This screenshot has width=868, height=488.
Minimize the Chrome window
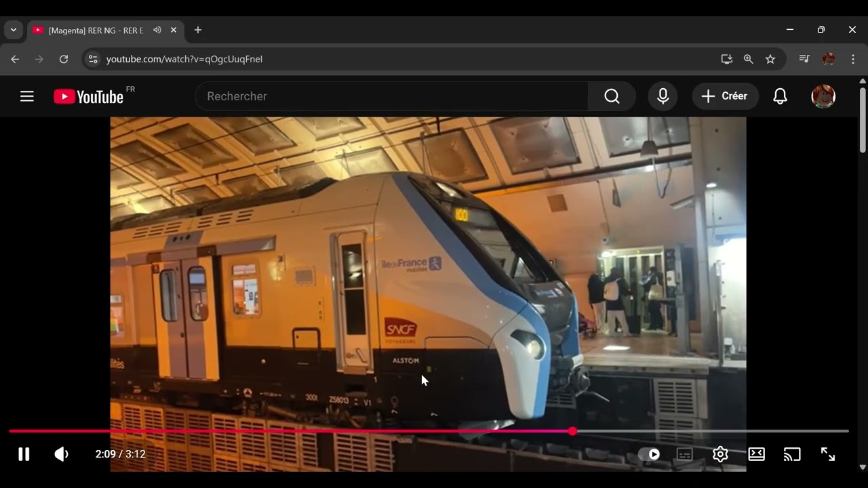[x=790, y=30]
